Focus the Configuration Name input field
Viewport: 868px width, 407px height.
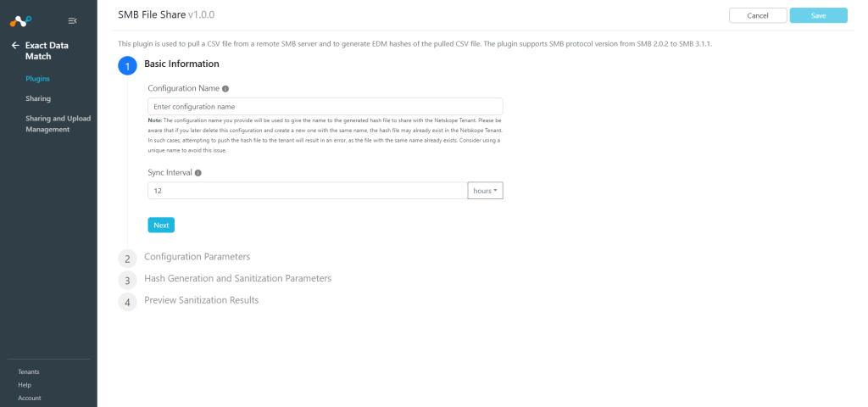(325, 106)
